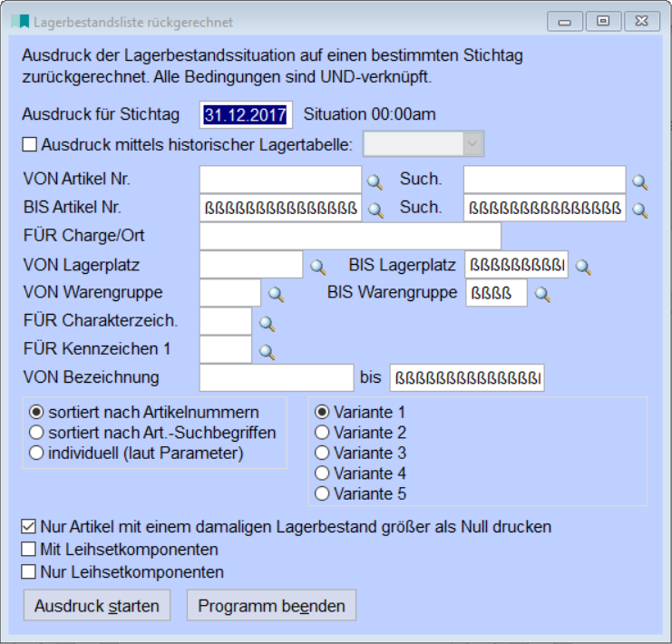Enable Ausdruck mittels historischer Lagertabelle
672x644 pixels.
click(x=30, y=144)
